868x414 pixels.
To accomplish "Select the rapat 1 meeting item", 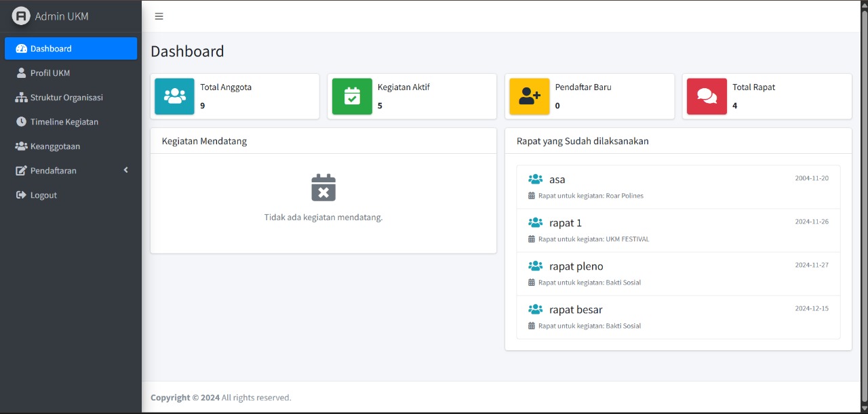I will [566, 223].
